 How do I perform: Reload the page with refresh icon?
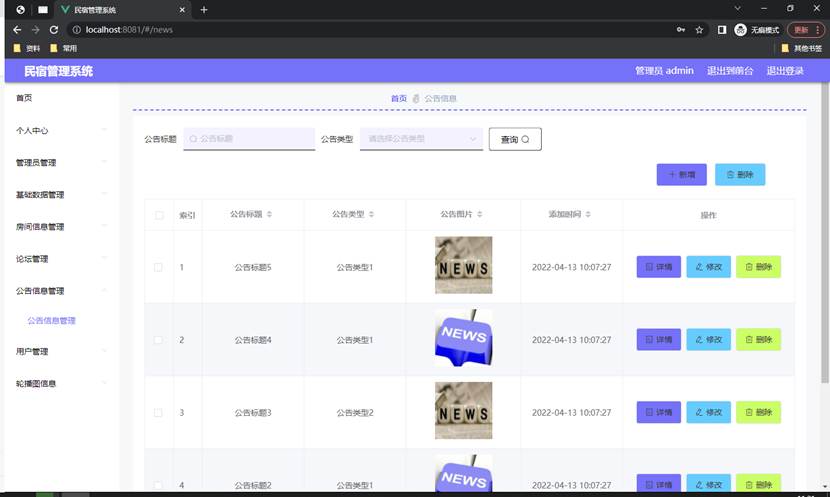click(53, 30)
